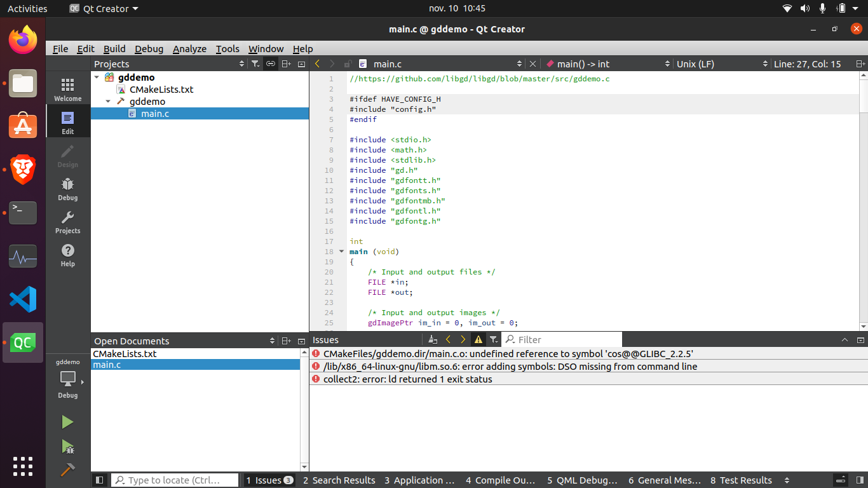Split the editor view
This screenshot has width=868, height=488.
click(860, 64)
